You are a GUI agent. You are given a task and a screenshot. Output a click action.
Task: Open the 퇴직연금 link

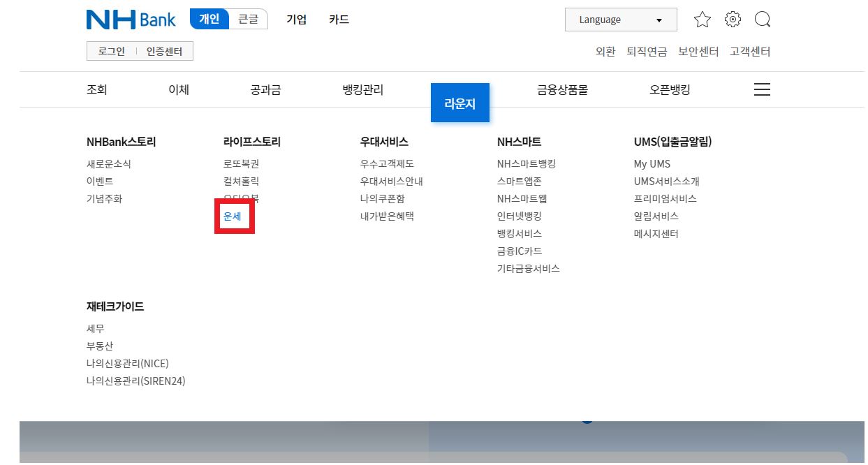tap(647, 52)
